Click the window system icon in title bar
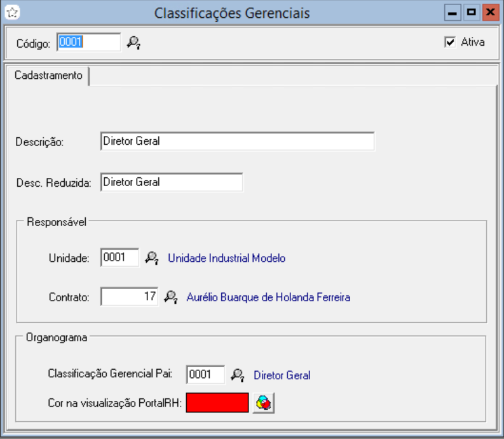504x439 pixels. pyautogui.click(x=13, y=12)
